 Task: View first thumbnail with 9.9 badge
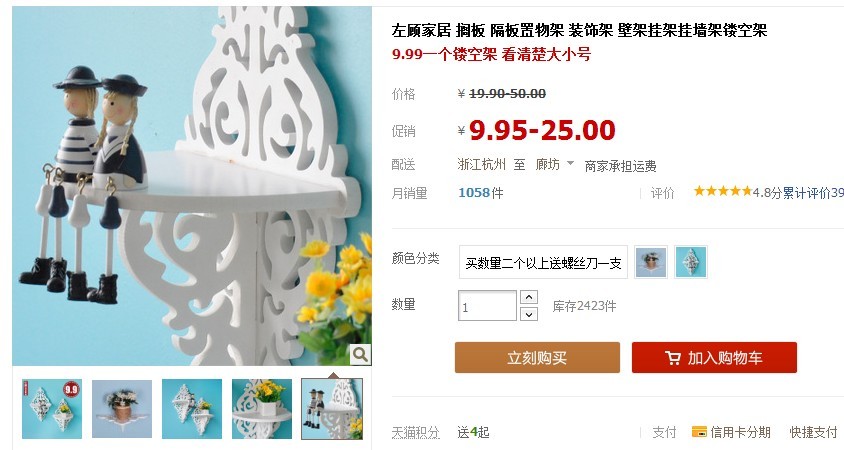pyautogui.click(x=52, y=409)
